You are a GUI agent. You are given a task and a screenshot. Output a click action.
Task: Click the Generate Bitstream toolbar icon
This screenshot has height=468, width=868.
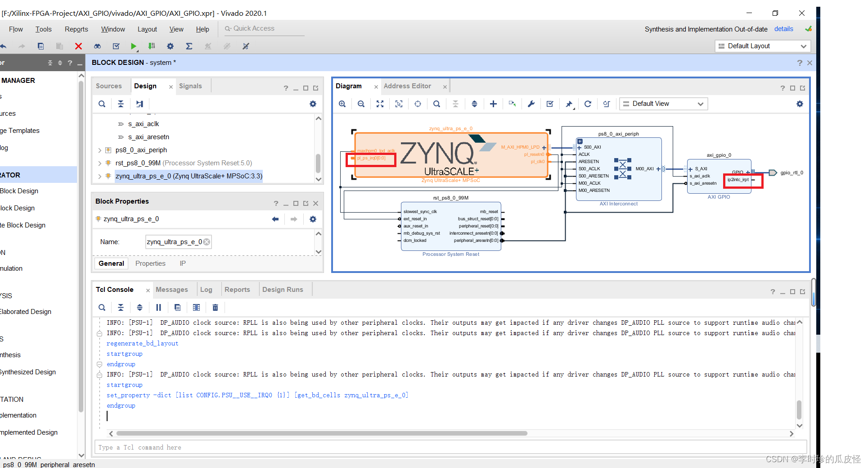pos(152,46)
